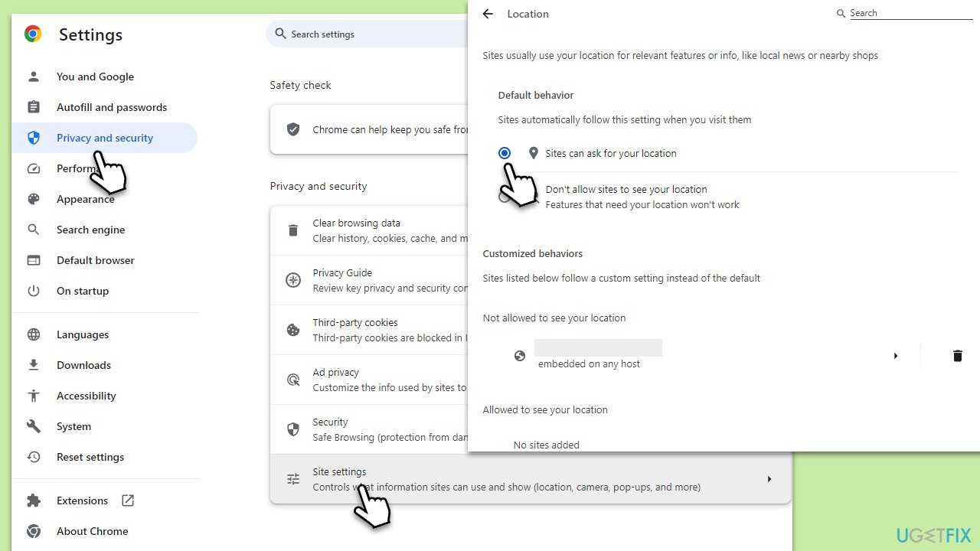The height and width of the screenshot is (551, 980).
Task: Expand Site settings row chevron
Action: [x=769, y=479]
